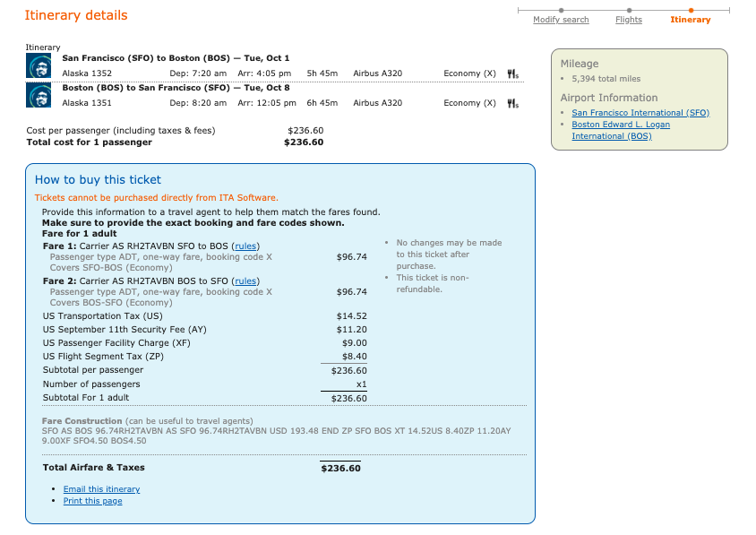Click Total Airfare & Taxes label
Viewport: 756px width, 535px height.
[x=93, y=468]
